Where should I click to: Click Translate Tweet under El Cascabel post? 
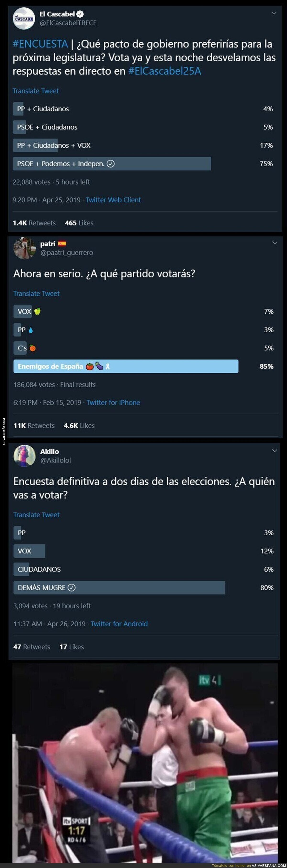[36, 91]
